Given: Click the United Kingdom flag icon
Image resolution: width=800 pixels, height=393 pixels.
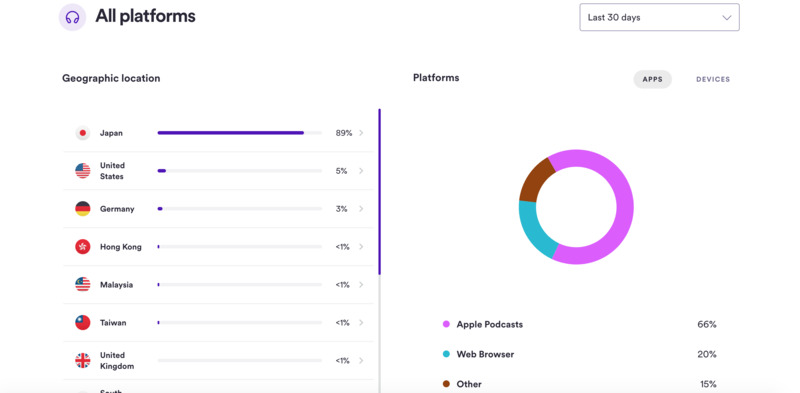Looking at the screenshot, I should [83, 361].
